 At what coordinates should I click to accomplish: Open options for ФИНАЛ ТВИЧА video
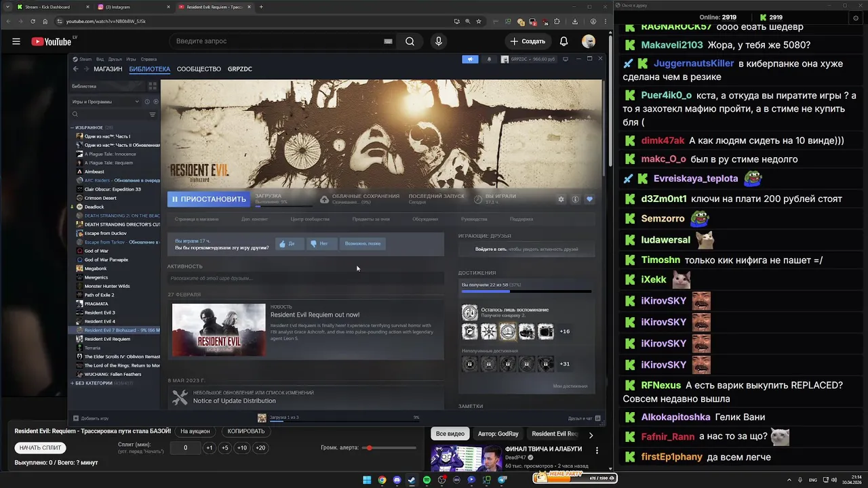pyautogui.click(x=597, y=450)
